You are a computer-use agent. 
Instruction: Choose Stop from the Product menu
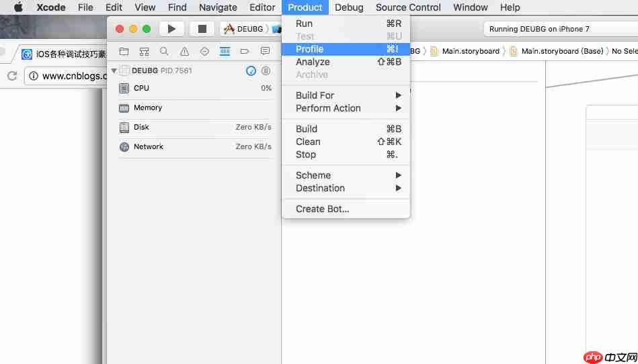click(x=346, y=154)
